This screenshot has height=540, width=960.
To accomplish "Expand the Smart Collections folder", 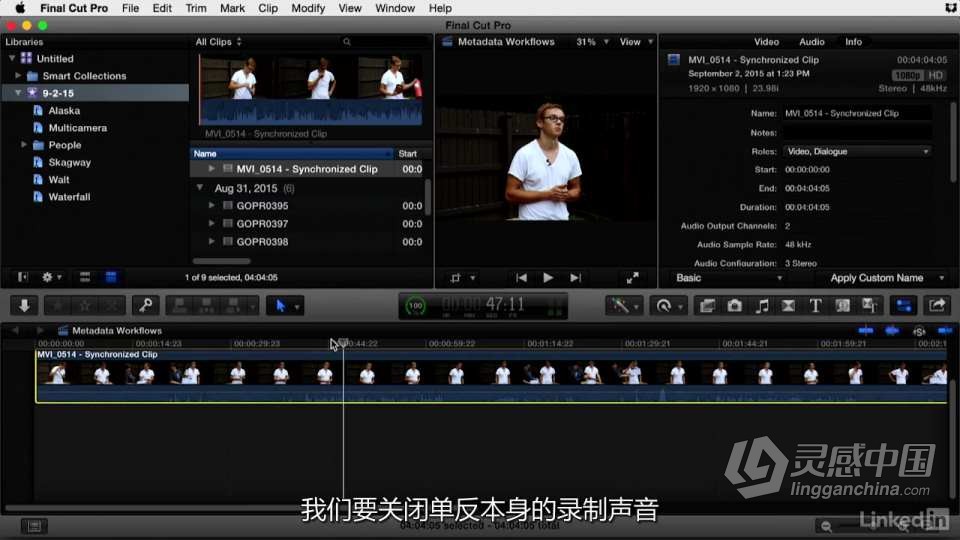I will 18,75.
